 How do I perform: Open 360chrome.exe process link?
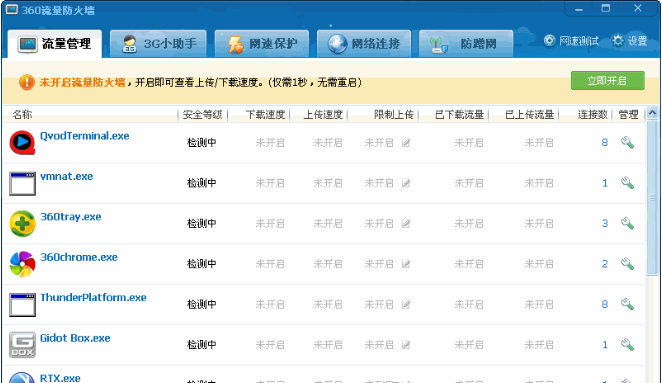[79, 257]
